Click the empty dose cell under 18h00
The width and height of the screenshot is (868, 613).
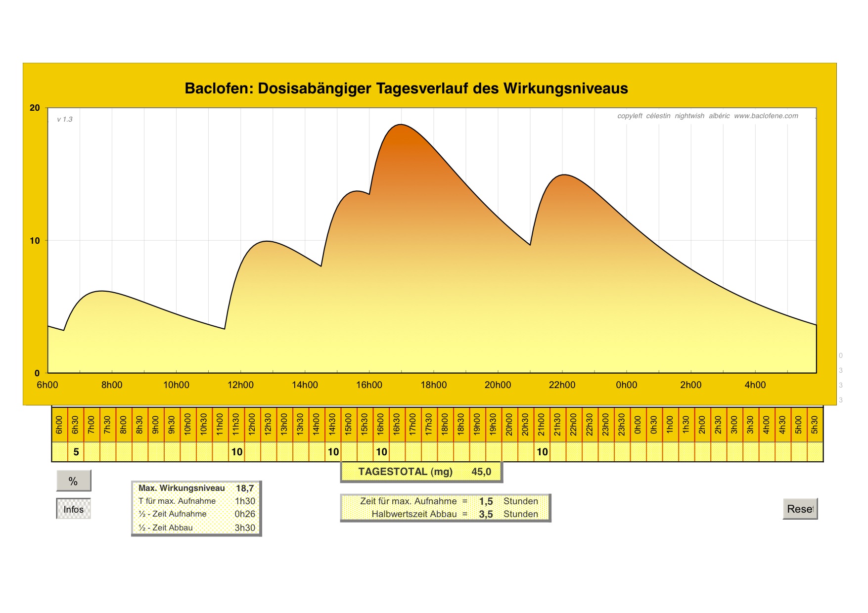click(x=445, y=452)
